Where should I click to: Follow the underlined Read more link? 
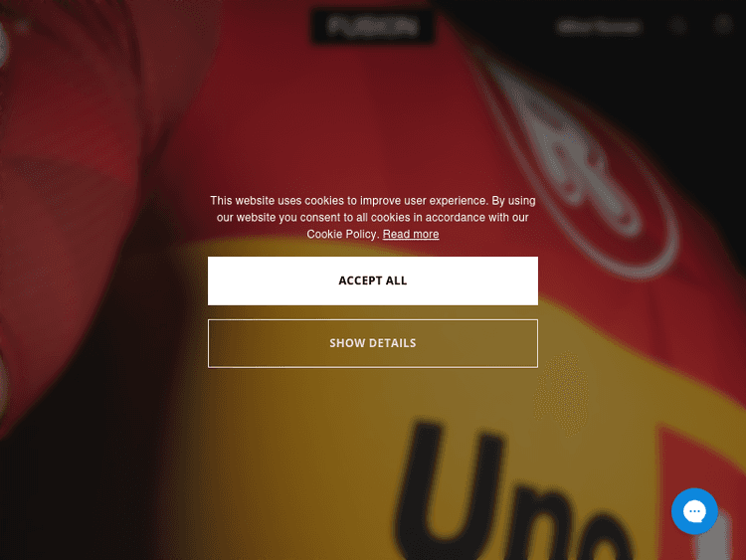(411, 234)
